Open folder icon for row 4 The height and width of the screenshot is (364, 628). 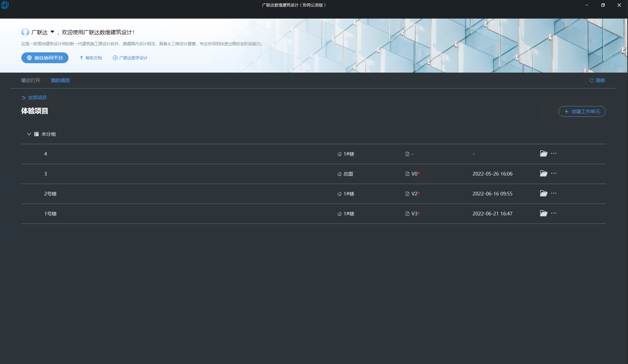544,154
